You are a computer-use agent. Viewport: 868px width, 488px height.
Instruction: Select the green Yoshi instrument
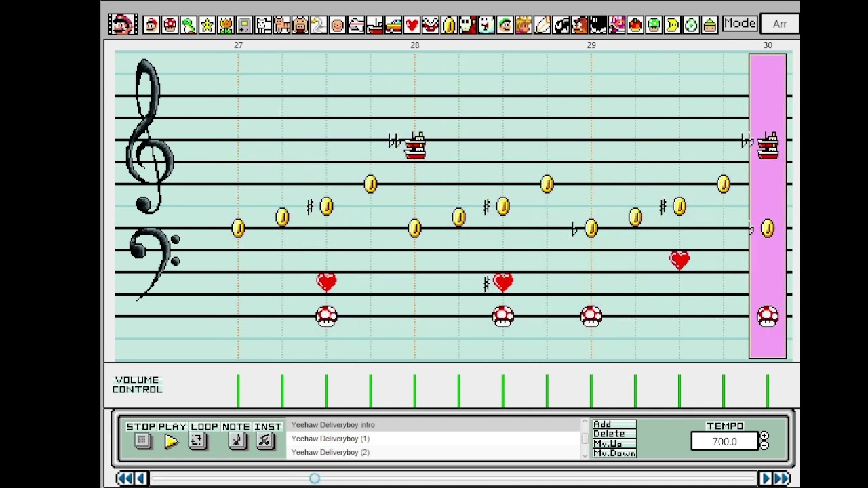coord(189,25)
